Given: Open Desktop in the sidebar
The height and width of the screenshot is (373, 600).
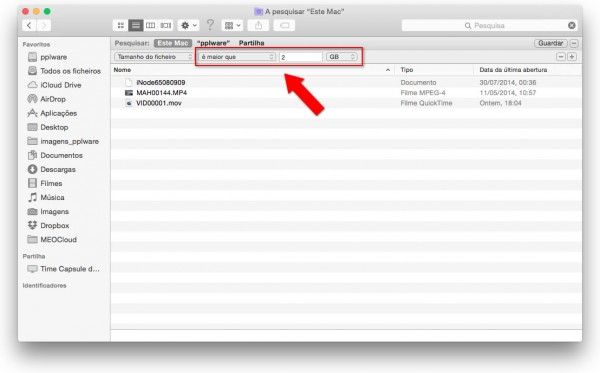Looking at the screenshot, I should click(x=54, y=127).
